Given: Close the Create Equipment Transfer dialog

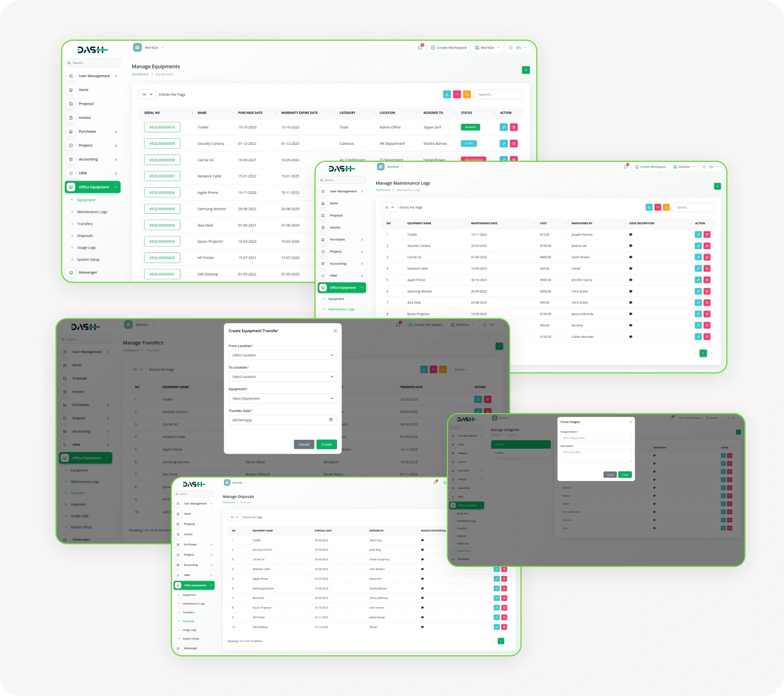Looking at the screenshot, I should (335, 331).
